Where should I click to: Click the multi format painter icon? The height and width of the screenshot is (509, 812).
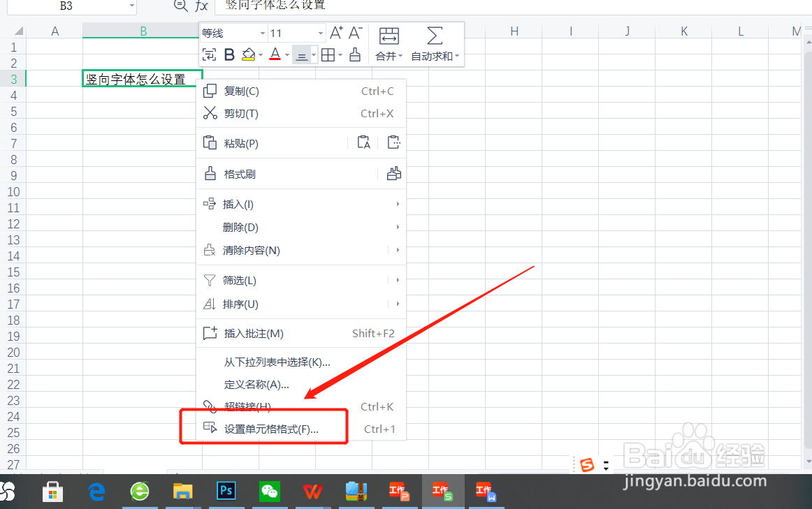coord(393,174)
